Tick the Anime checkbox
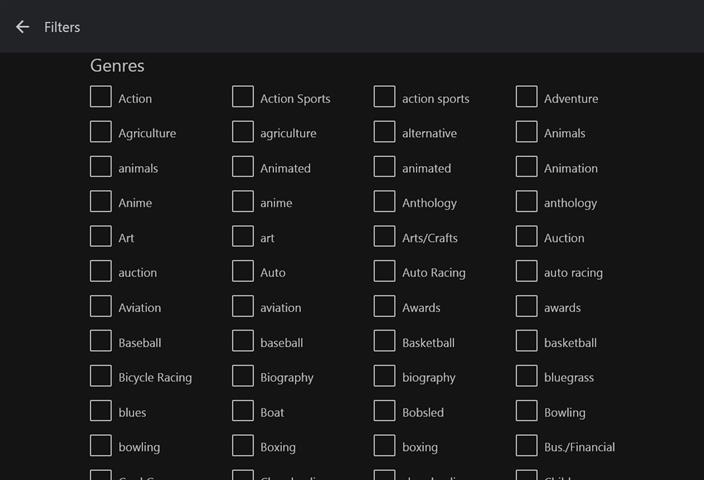 tap(101, 202)
